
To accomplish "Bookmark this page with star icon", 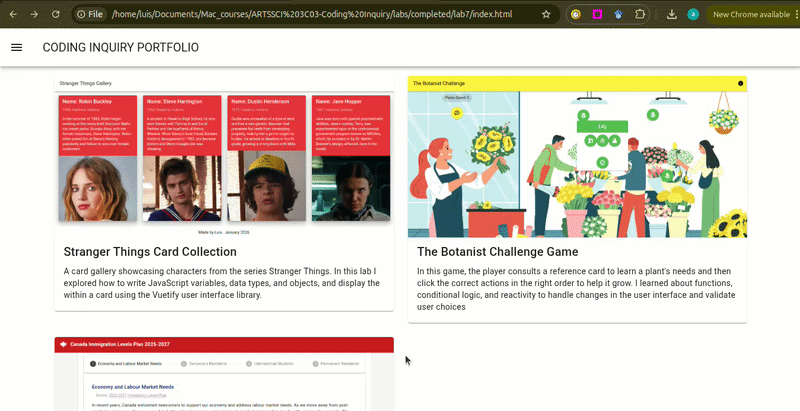I will (x=546, y=14).
